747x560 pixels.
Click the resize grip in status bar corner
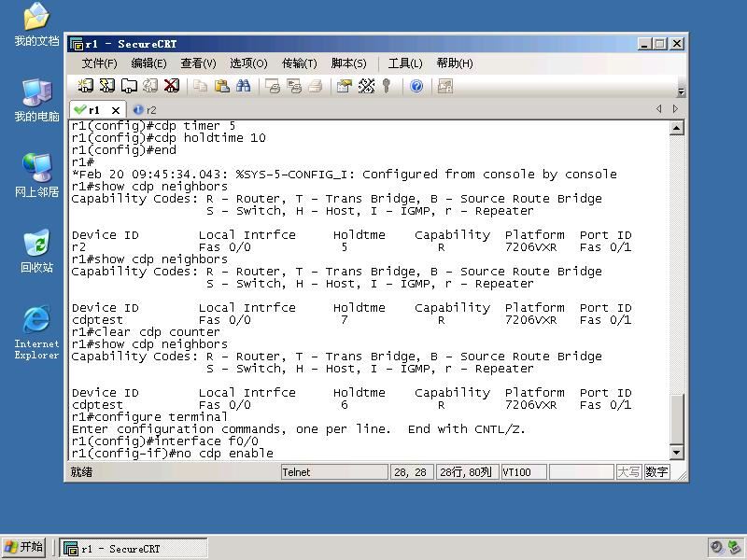tap(682, 475)
